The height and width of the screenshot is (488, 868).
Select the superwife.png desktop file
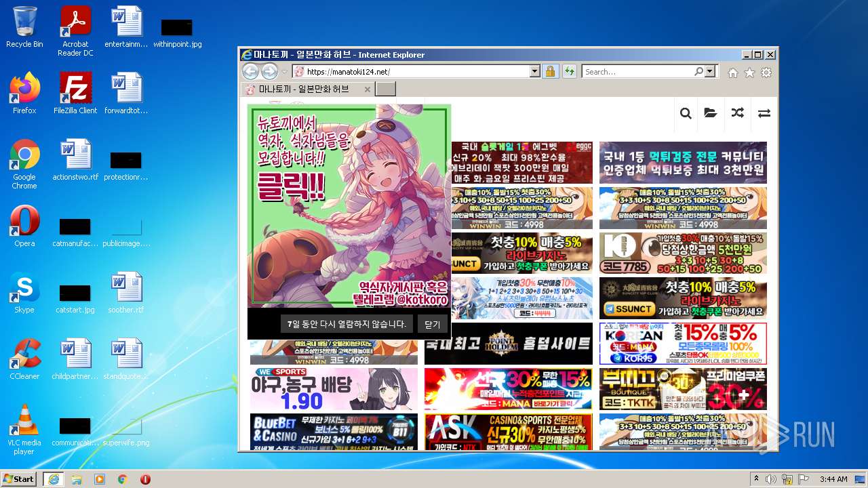[x=126, y=430]
